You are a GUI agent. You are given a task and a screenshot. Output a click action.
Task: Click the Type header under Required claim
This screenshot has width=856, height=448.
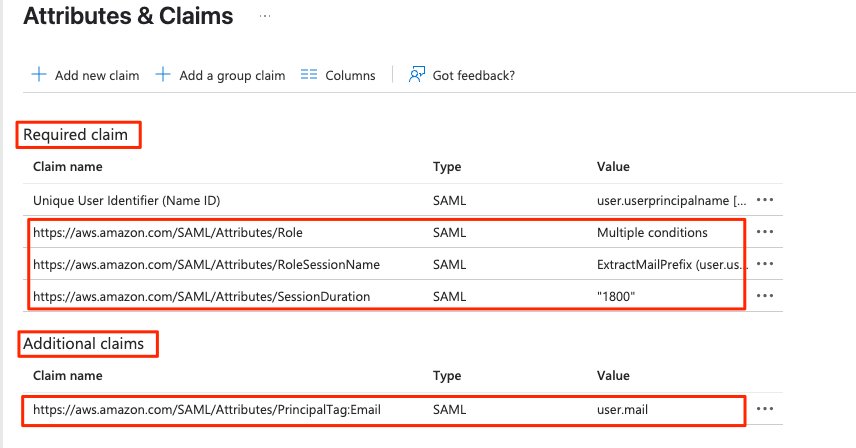pos(447,167)
